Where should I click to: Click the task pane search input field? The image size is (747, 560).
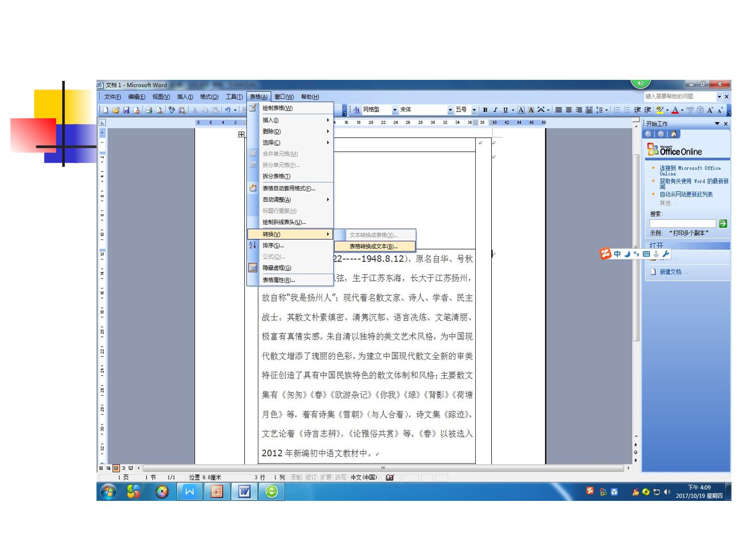coord(683,223)
